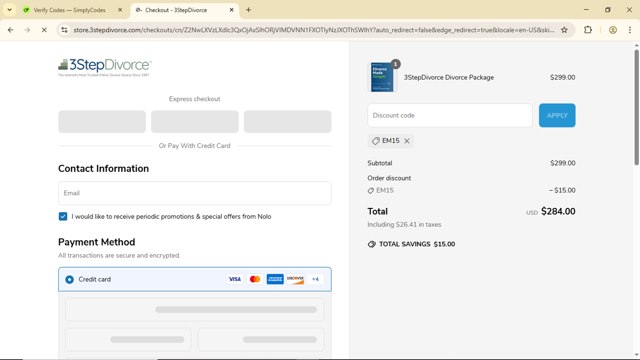Minimize the browser window

586,10
